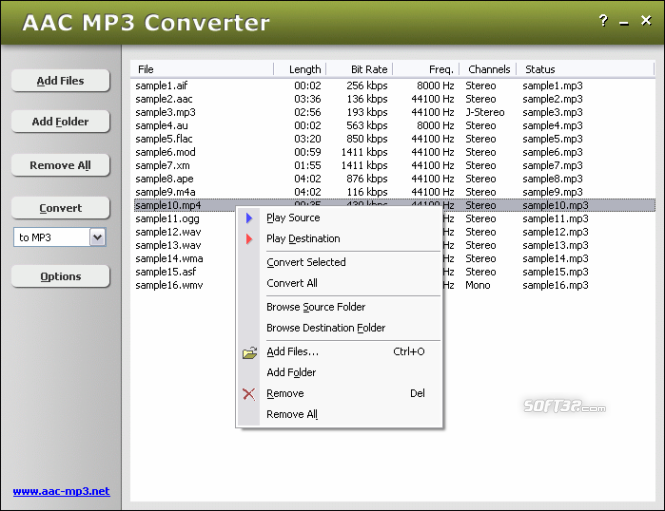Image resolution: width=665 pixels, height=511 pixels.
Task: Click the Add Files sidebar button
Action: 60,81
